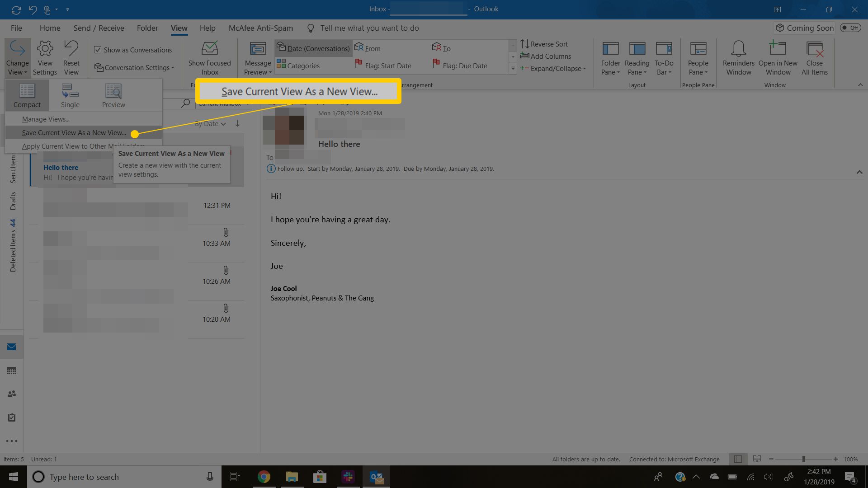The width and height of the screenshot is (868, 488).
Task: Click Manage Views menu item
Action: (45, 118)
